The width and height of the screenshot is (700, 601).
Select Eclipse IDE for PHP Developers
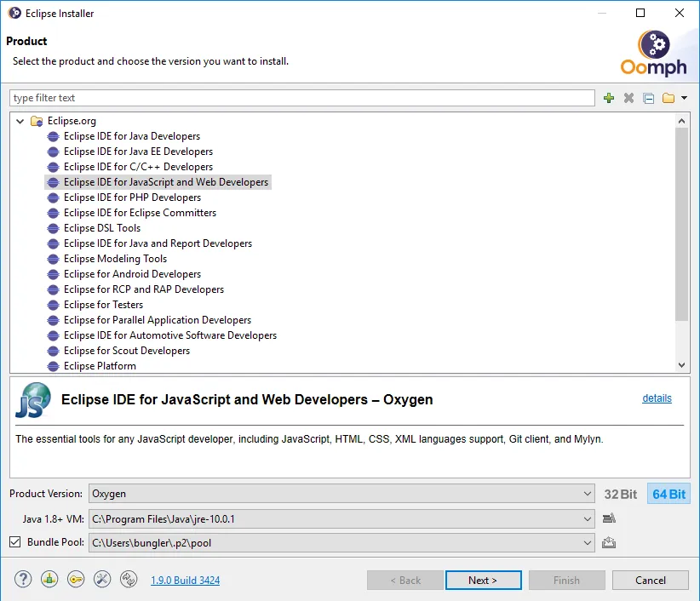[x=132, y=197]
